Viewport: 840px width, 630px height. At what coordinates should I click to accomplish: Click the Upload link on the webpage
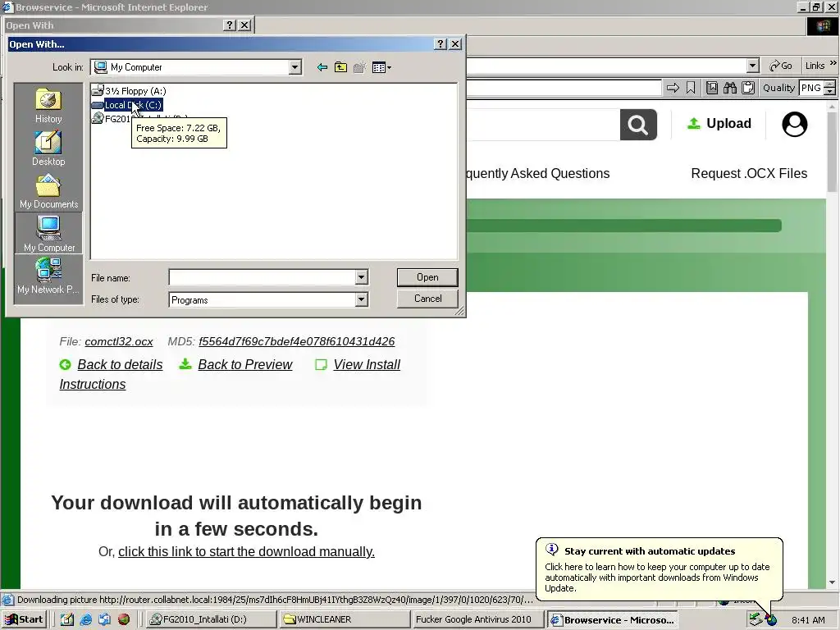click(x=719, y=124)
